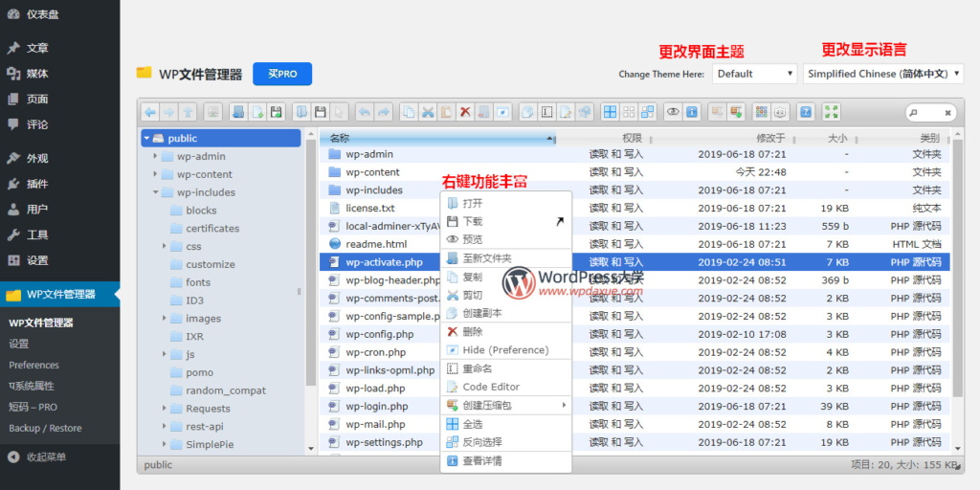Expand the css tree folder

click(x=164, y=246)
